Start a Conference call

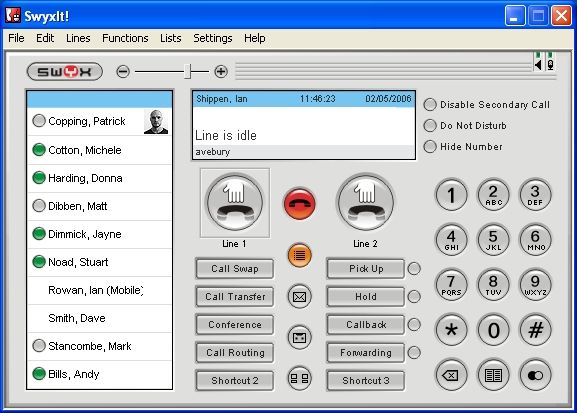click(235, 324)
